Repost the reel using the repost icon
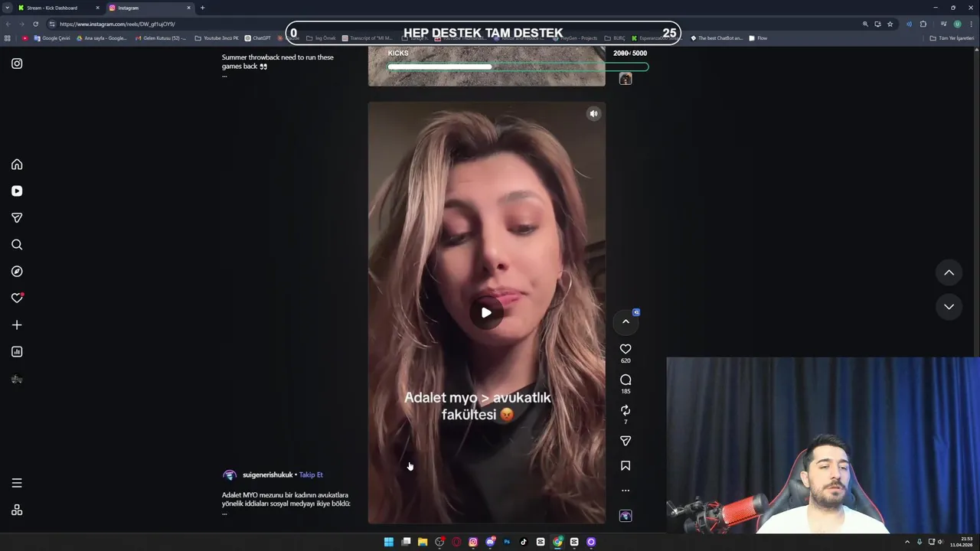This screenshot has width=980, height=551. tap(626, 410)
